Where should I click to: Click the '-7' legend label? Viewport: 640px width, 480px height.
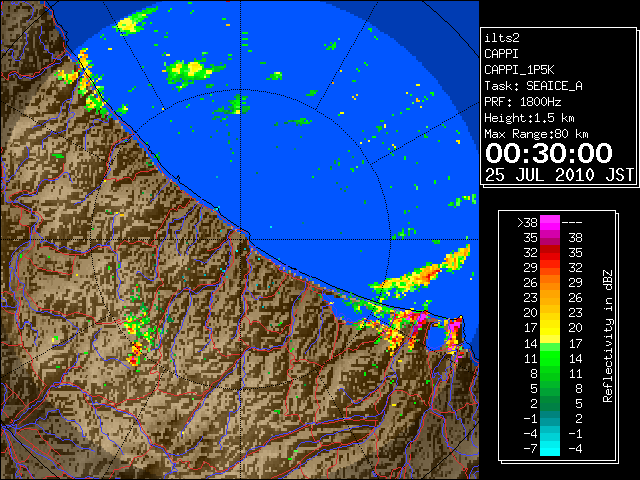click(x=530, y=448)
